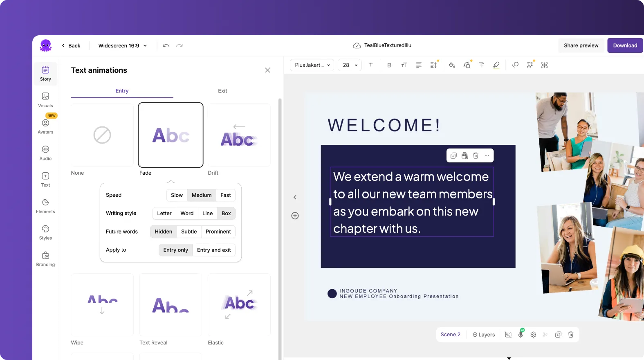
Task: Click the text alignment icon
Action: point(419,65)
